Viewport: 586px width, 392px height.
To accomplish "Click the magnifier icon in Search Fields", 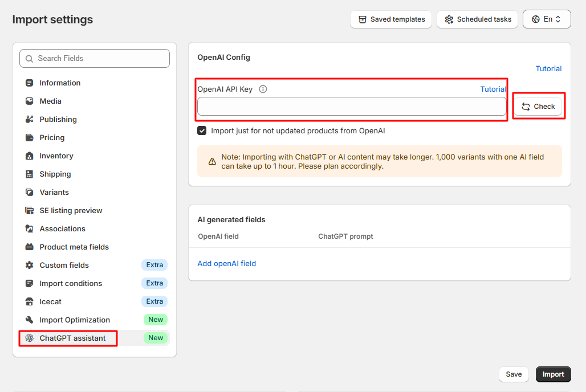I will click(x=29, y=59).
